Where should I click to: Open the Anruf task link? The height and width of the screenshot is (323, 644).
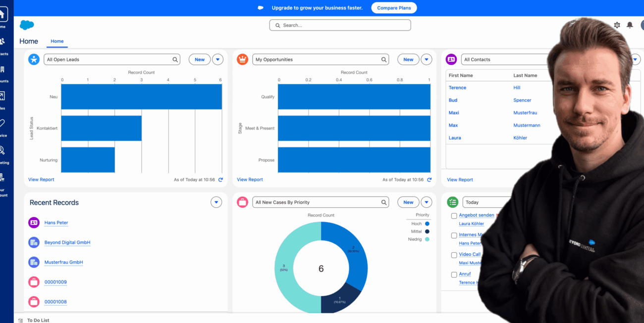point(465,274)
